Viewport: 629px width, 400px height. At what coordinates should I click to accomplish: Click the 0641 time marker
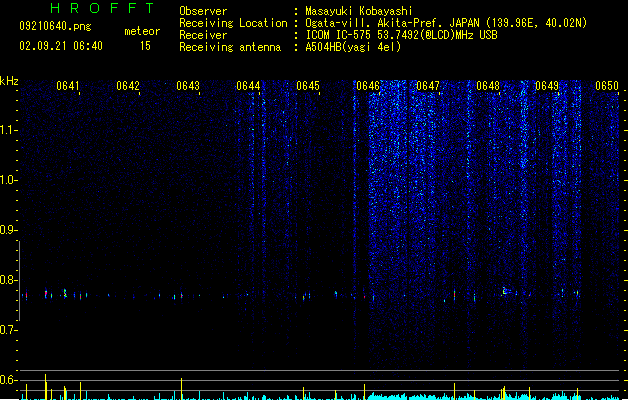click(68, 86)
